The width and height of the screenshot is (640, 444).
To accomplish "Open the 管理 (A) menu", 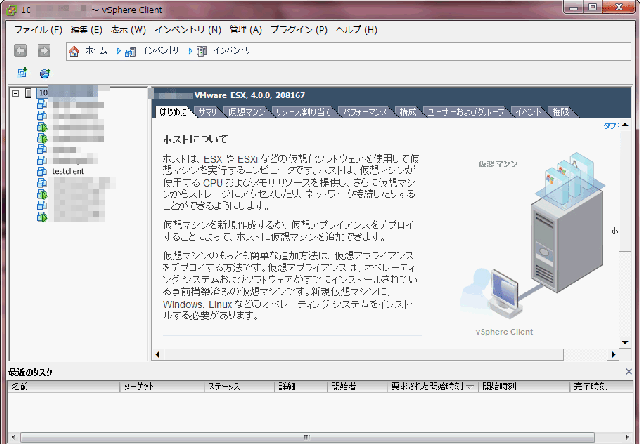I will pyautogui.click(x=245, y=30).
